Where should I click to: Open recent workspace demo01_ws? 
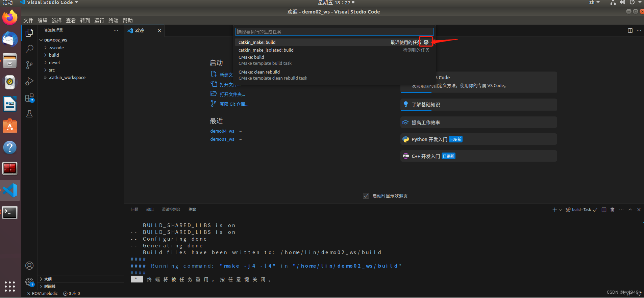pos(222,139)
